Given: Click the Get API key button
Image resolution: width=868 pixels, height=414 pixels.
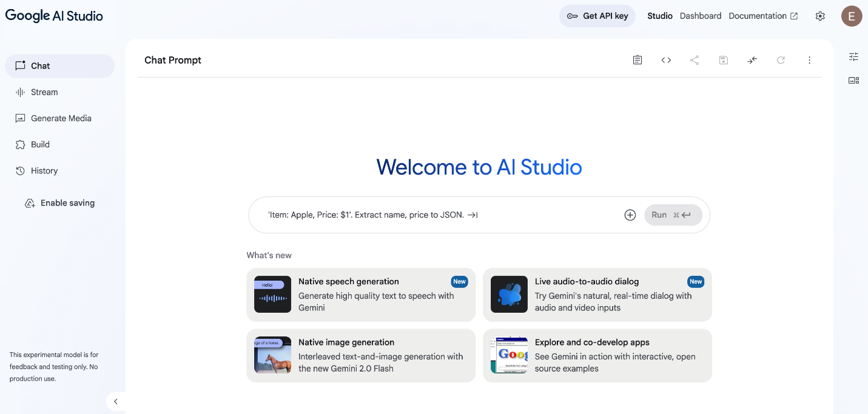Looking at the screenshot, I should (x=597, y=16).
